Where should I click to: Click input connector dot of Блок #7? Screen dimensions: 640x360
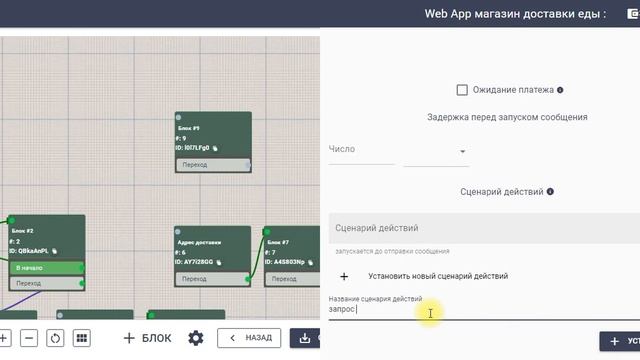pos(267,232)
